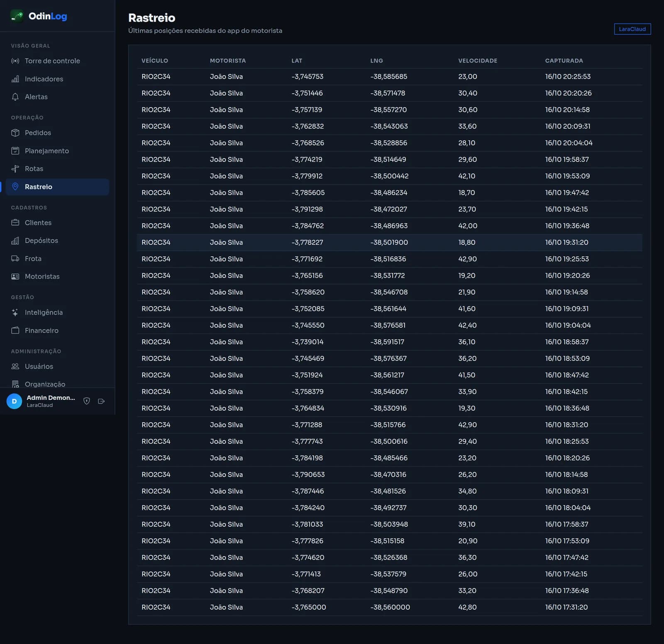Click timestamp 16/10 18:58:37

pyautogui.click(x=567, y=342)
